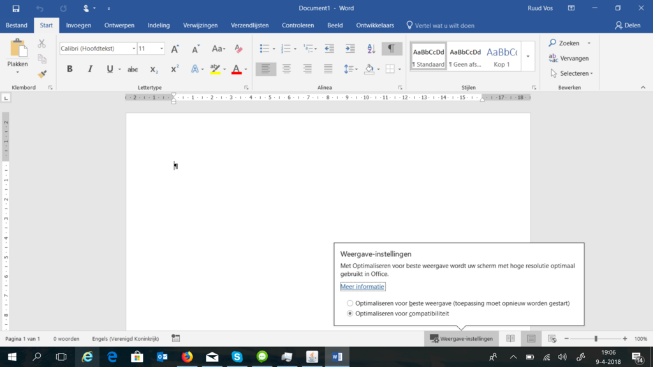
Task: Collapse the ribbon with the chevron
Action: click(x=643, y=87)
